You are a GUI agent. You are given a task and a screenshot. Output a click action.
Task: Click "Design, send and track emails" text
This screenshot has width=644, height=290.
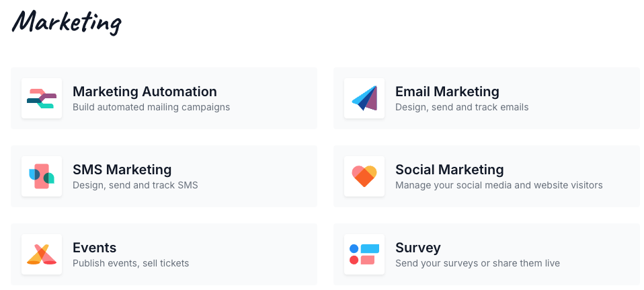[x=462, y=108]
